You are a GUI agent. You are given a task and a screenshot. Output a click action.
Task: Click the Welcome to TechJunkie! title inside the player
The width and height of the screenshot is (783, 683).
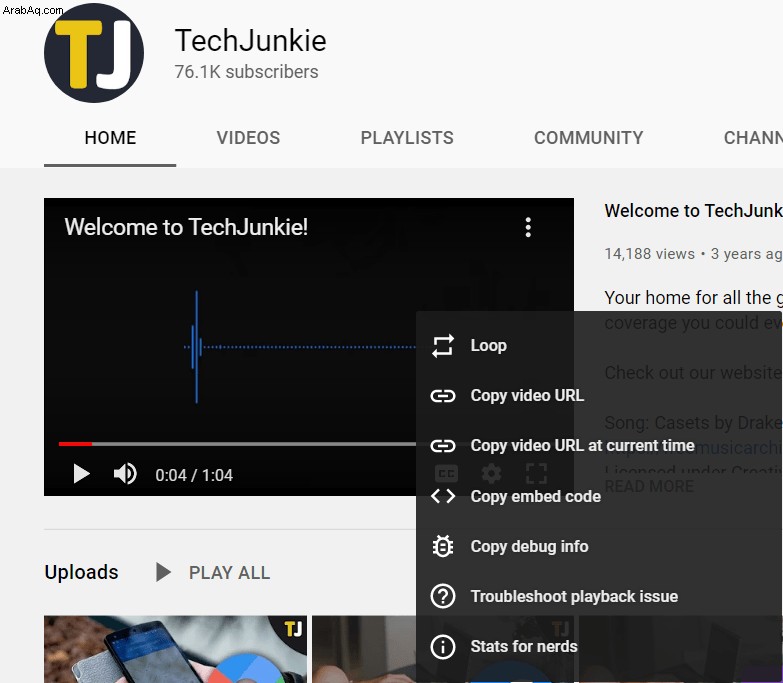tap(186, 227)
